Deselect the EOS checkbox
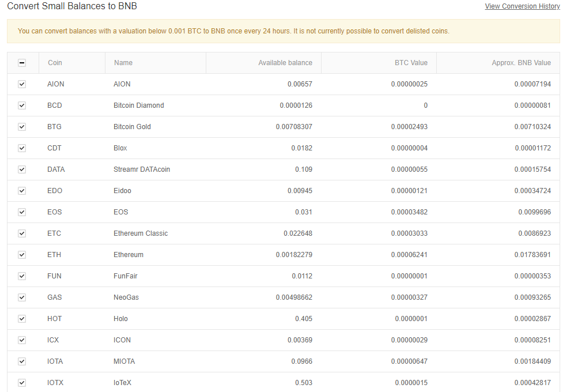Viewport: 574px width, 392px height. tap(22, 212)
